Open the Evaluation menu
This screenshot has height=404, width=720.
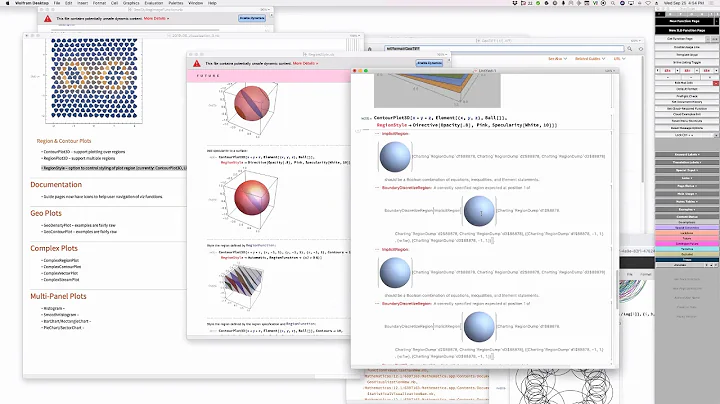pos(154,3)
